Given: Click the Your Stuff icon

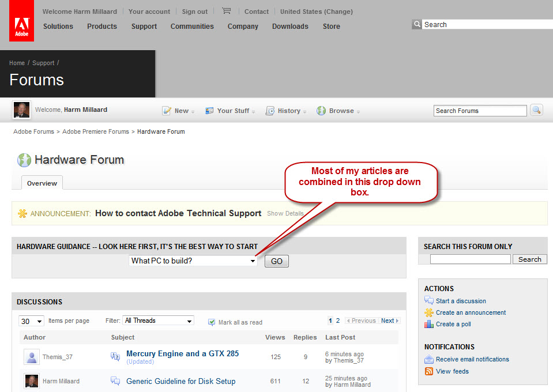Looking at the screenshot, I should 209,111.
